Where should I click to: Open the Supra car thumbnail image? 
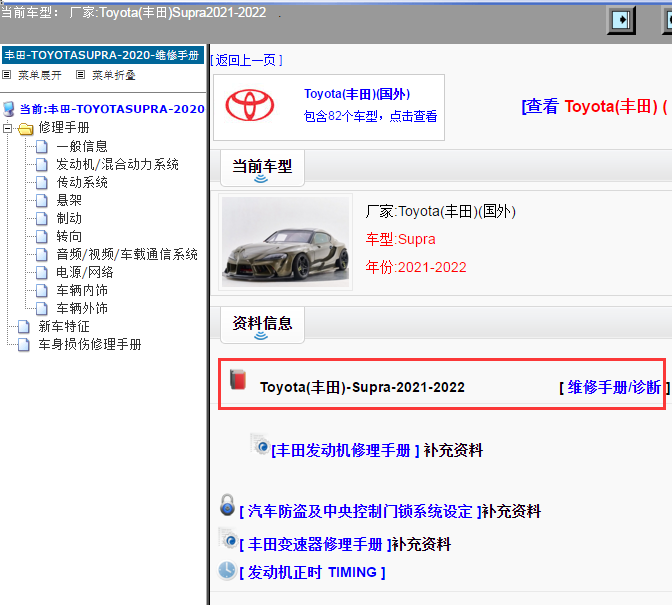point(285,242)
